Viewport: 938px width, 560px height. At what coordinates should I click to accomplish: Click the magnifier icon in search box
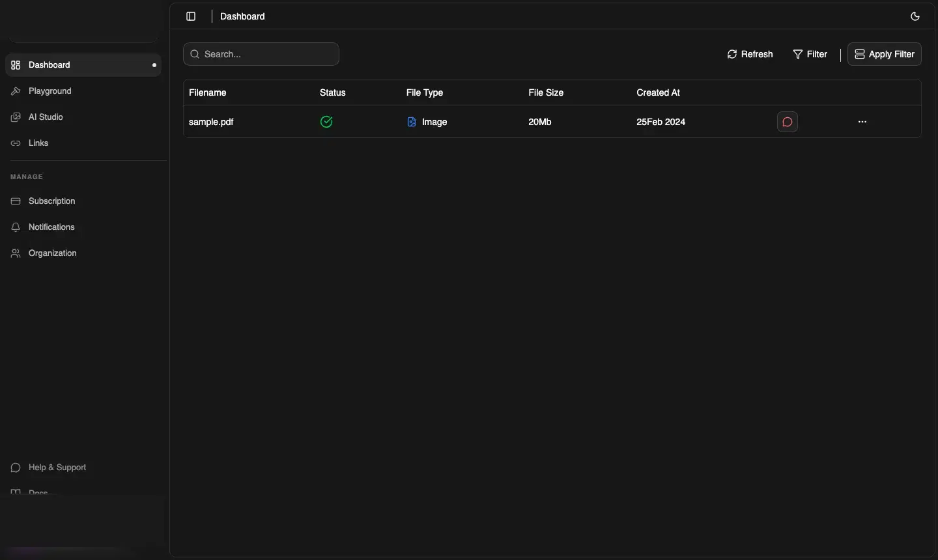coord(195,54)
